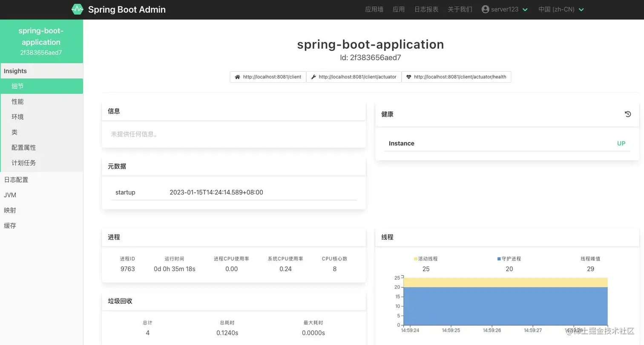Open http://localhost:8081/client link
Viewport: 644px width, 345px height.
(x=268, y=77)
